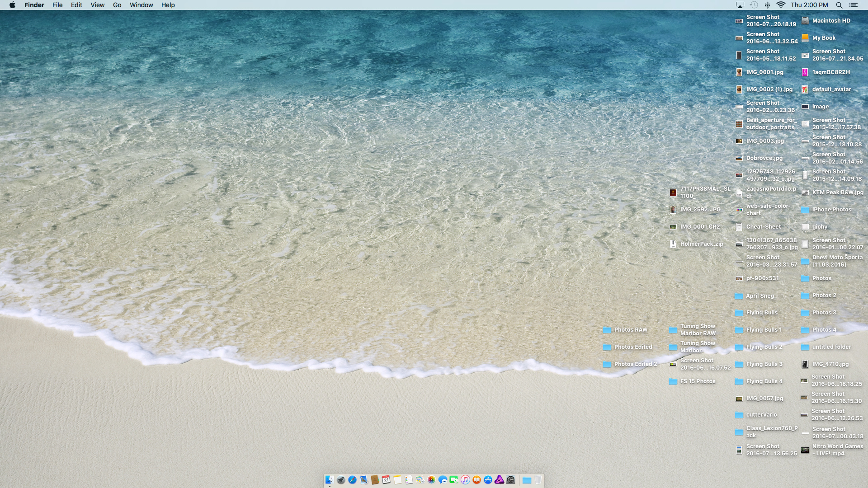Show Notification Center list icon

coord(854,5)
